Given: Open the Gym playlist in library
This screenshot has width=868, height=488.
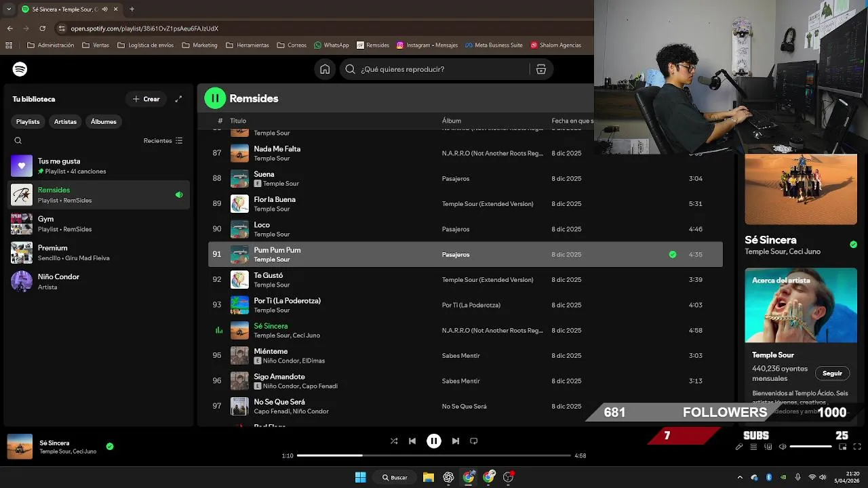Looking at the screenshot, I should click(98, 224).
